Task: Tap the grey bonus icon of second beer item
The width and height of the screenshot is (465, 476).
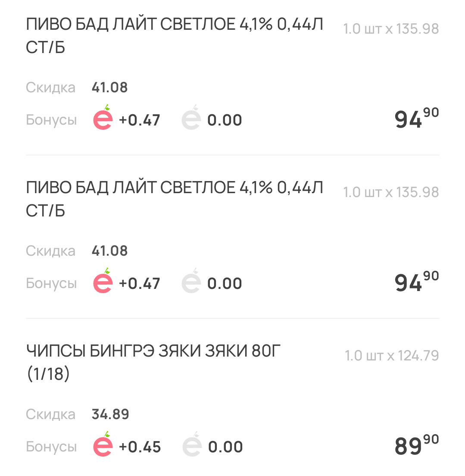Action: 191,281
